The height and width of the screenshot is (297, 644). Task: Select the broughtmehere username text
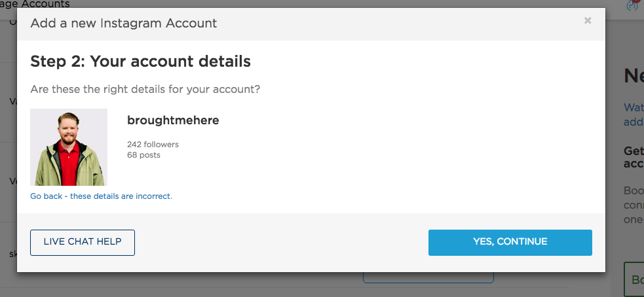click(173, 120)
